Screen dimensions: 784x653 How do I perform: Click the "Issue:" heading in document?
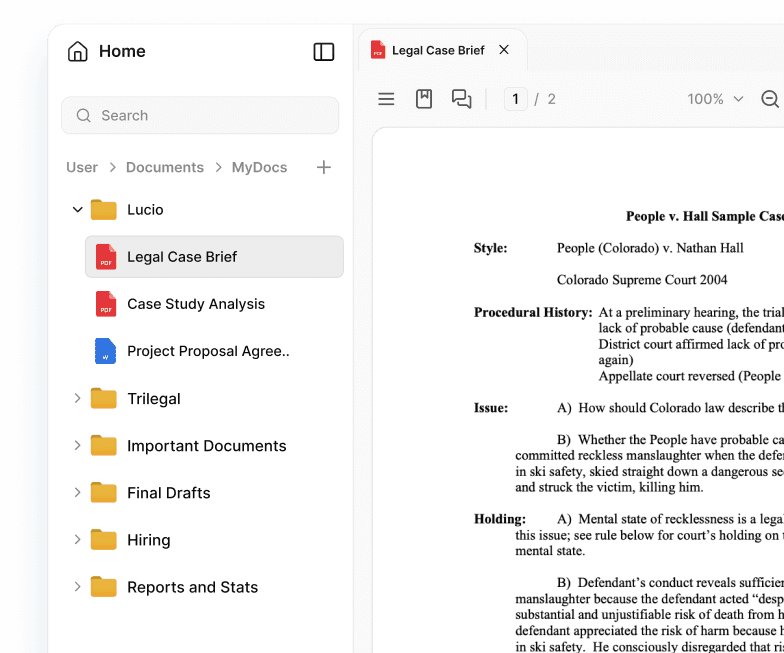pyautogui.click(x=490, y=408)
